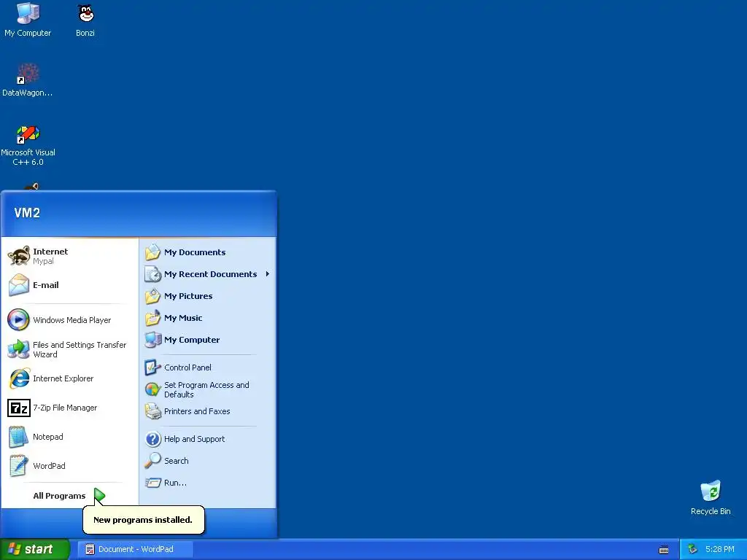Click the "Windows Media Player" text label
Viewport: 747px width, 560px height.
coord(72,321)
